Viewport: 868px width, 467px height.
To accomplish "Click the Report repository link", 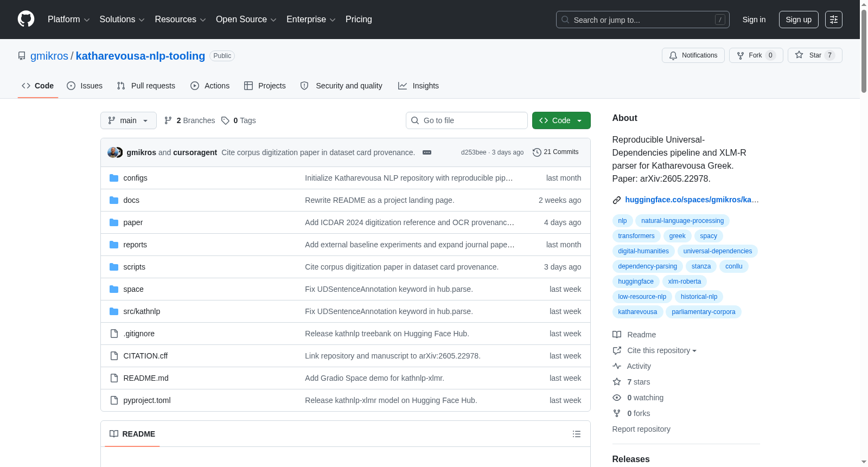I will (641, 429).
